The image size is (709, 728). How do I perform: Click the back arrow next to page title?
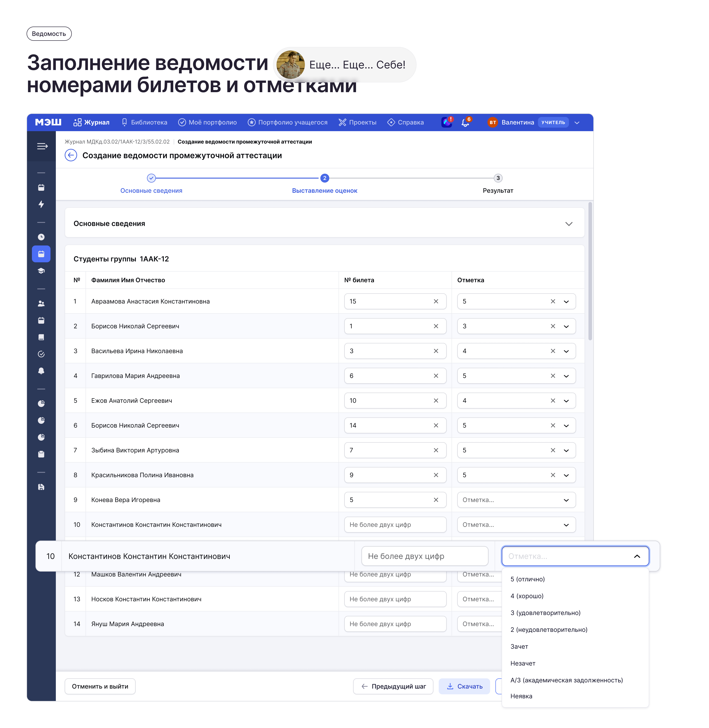71,155
